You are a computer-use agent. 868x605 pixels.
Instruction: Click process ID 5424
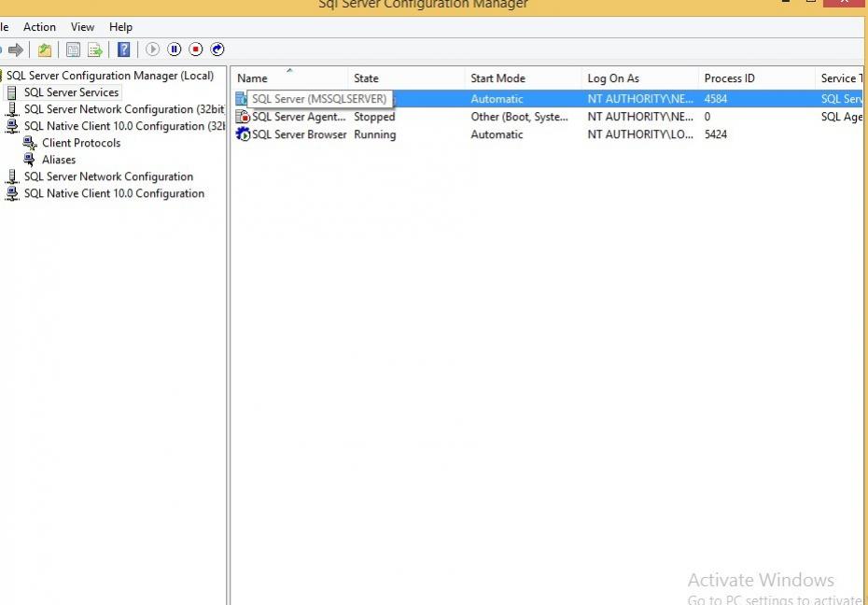point(716,134)
